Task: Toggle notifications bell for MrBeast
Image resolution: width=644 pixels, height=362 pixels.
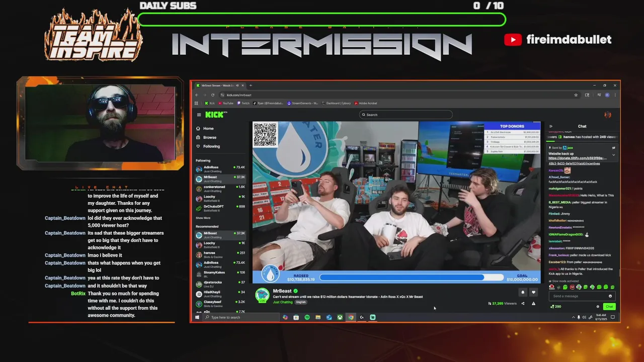Action: pos(523,292)
